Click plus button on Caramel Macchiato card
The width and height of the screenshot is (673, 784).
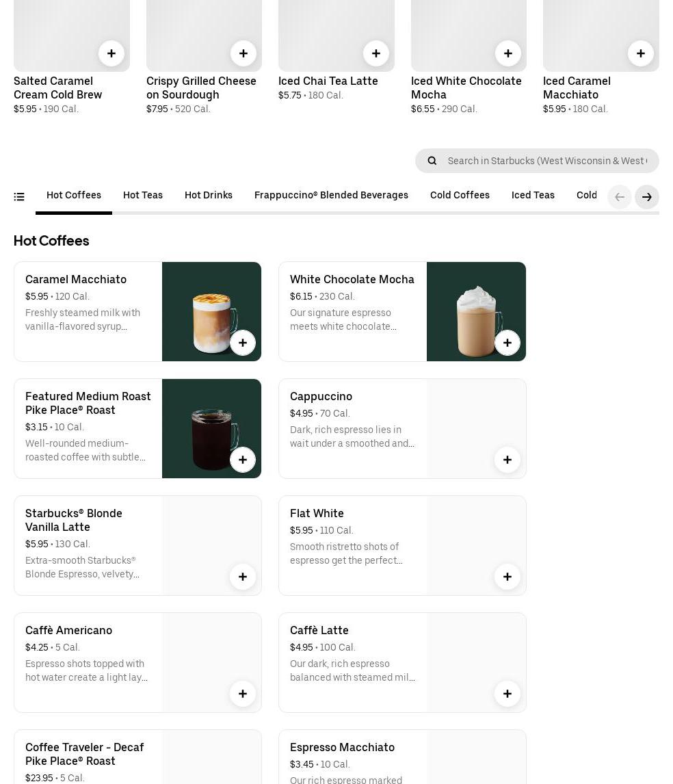(243, 343)
